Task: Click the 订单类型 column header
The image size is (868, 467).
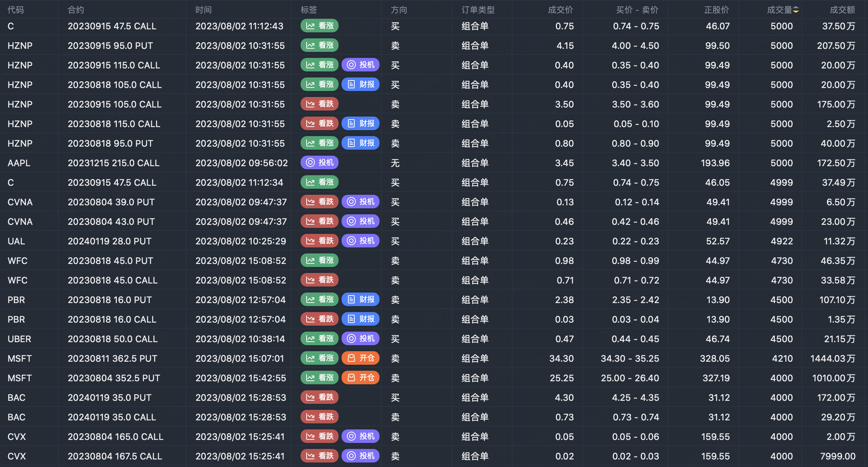Action: click(x=478, y=10)
